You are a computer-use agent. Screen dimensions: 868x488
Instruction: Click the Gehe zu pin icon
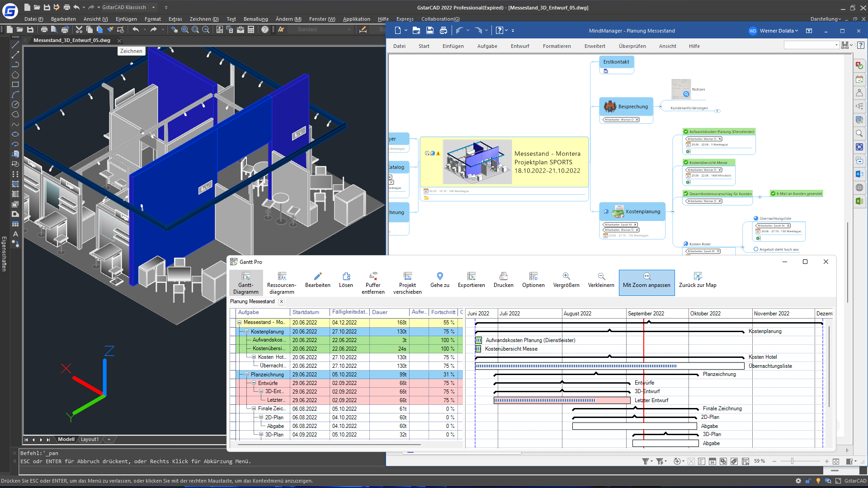click(x=439, y=276)
